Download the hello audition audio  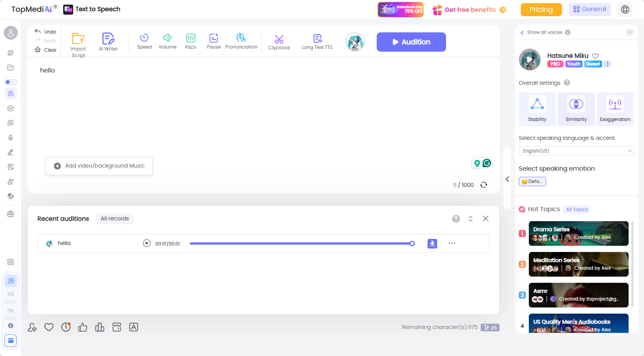(432, 243)
